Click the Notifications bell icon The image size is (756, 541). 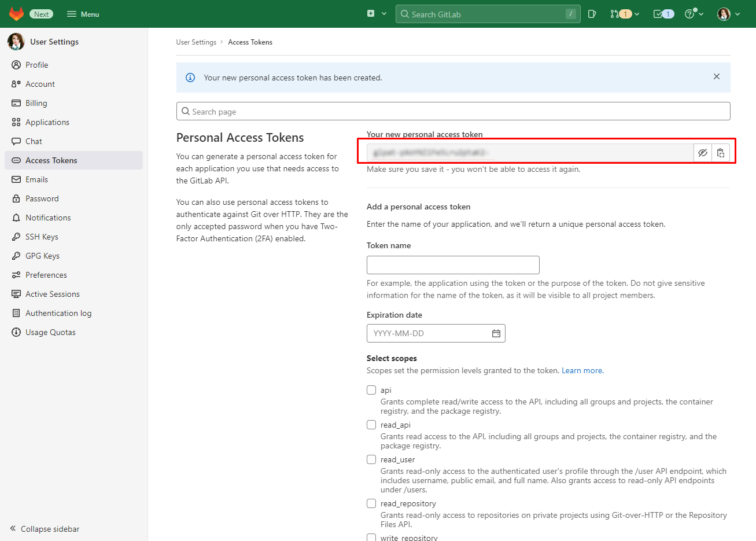tap(16, 218)
